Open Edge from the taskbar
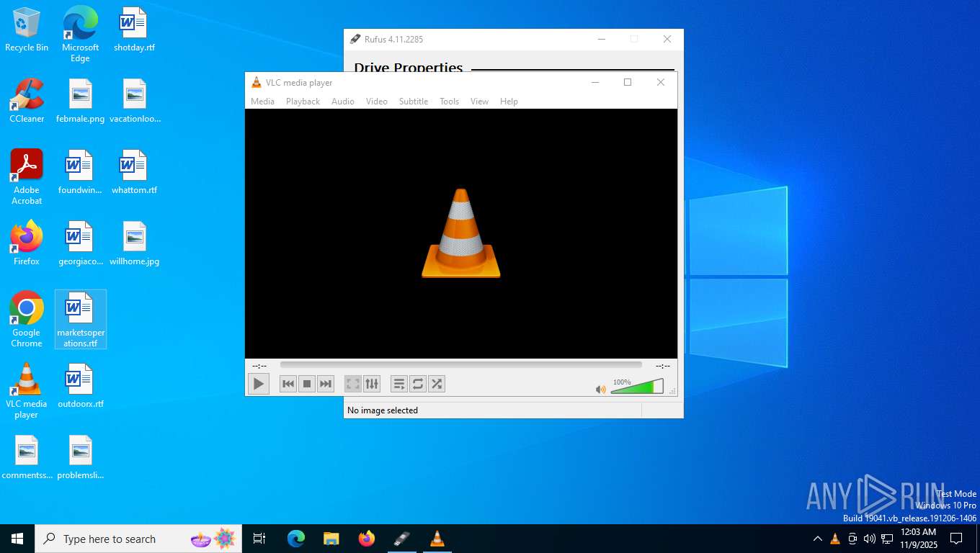Screen dimensions: 980x553 coord(296,539)
